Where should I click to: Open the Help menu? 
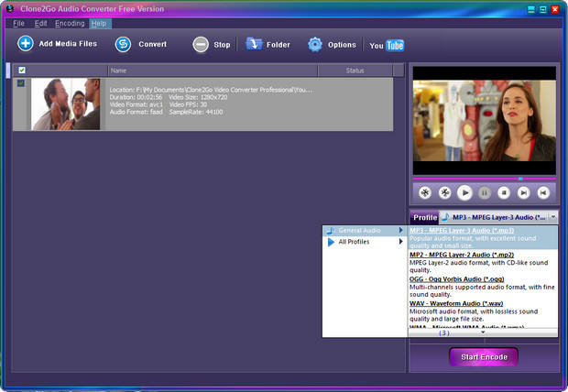click(x=99, y=24)
